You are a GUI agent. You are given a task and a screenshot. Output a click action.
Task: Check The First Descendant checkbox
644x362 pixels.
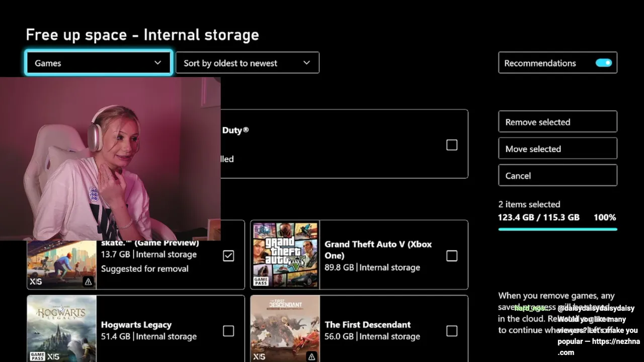pos(452,331)
